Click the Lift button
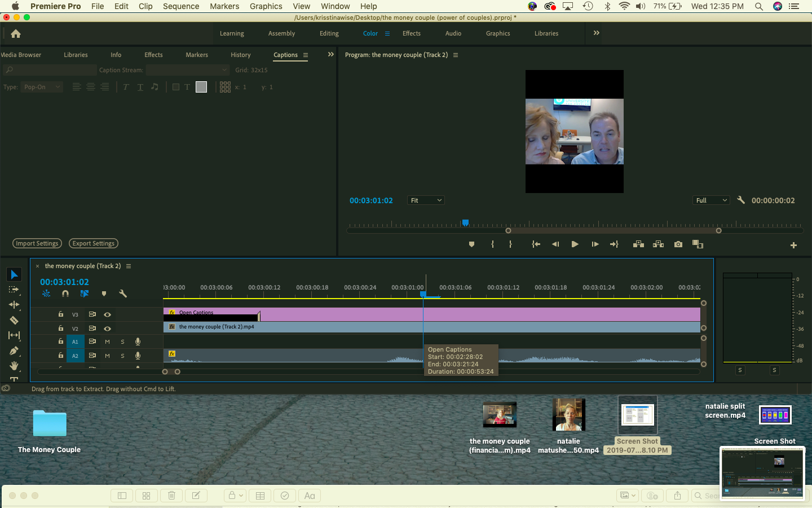The height and width of the screenshot is (508, 812). (638, 244)
